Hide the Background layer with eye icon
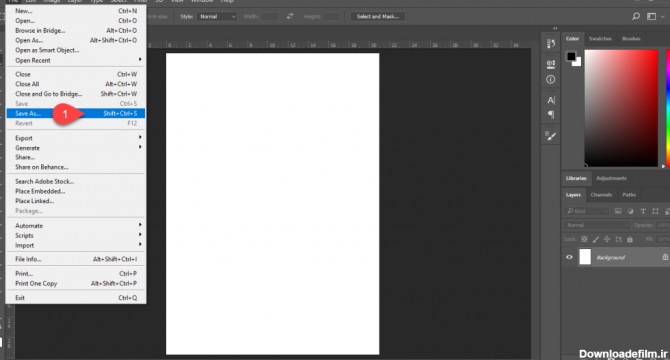The width and height of the screenshot is (670, 360). click(569, 257)
